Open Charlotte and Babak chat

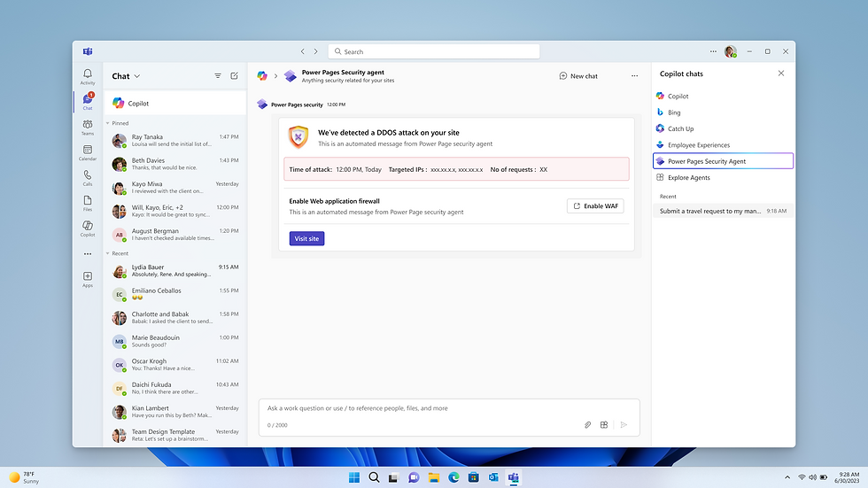click(x=175, y=318)
